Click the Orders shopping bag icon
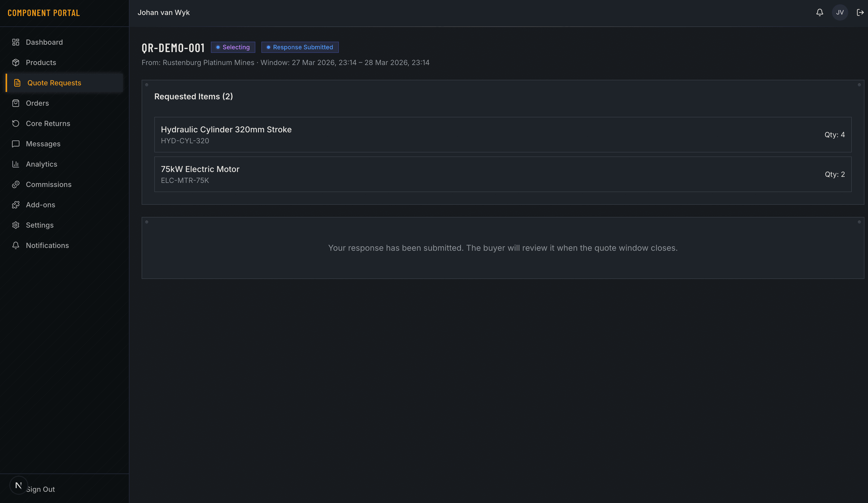 [15, 103]
